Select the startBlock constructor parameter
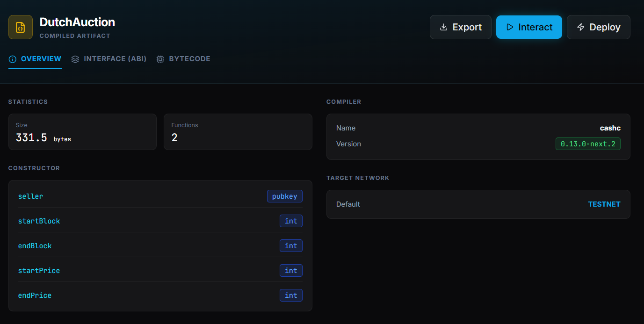Screen dimensions: 644x324 point(39,221)
